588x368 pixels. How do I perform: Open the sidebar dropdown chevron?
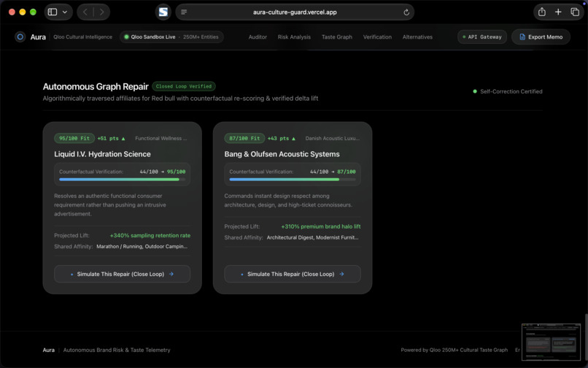pos(65,12)
